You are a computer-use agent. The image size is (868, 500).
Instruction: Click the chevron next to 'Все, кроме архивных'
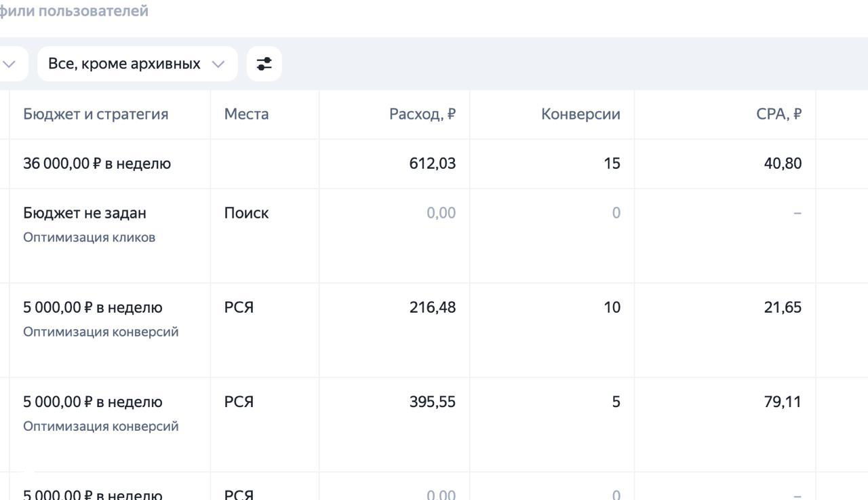tap(218, 62)
